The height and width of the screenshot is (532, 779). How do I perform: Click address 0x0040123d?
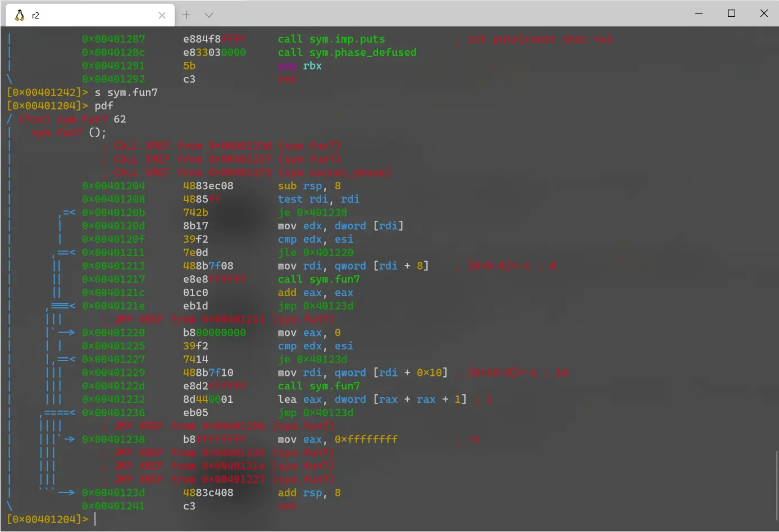(113, 493)
